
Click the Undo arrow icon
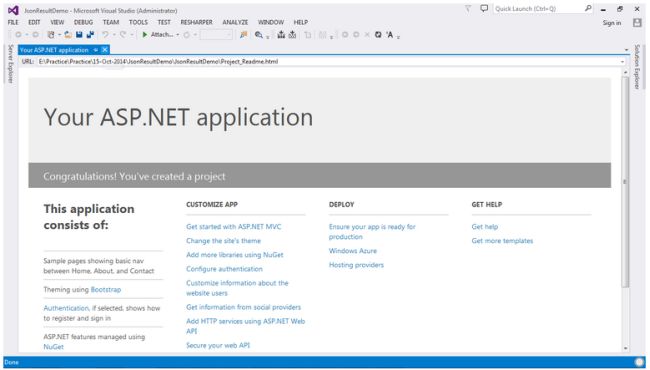106,35
